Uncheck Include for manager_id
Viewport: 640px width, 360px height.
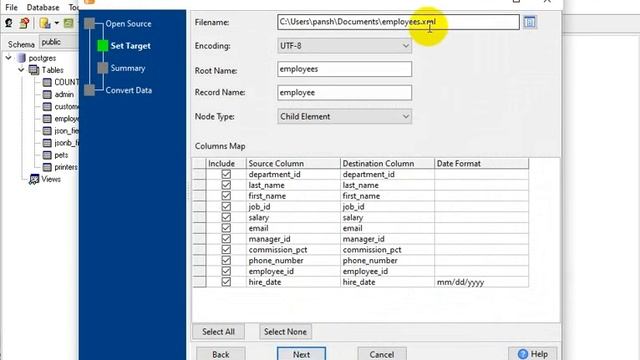click(226, 239)
